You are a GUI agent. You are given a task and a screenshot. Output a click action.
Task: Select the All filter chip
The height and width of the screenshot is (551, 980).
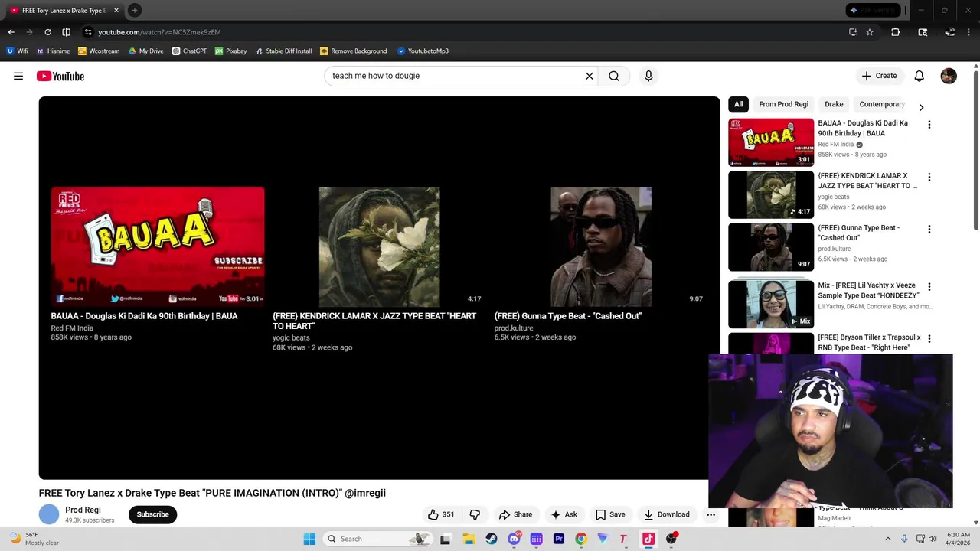[738, 104]
